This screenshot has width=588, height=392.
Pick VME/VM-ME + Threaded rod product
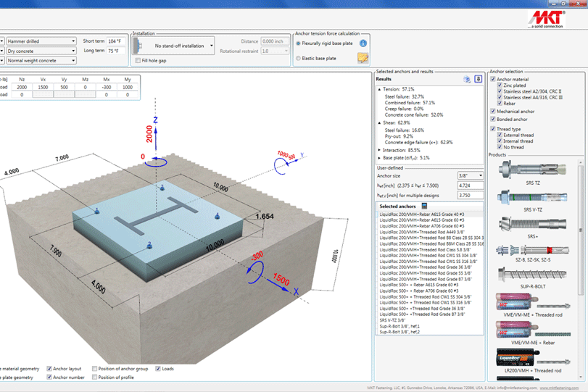click(x=532, y=304)
